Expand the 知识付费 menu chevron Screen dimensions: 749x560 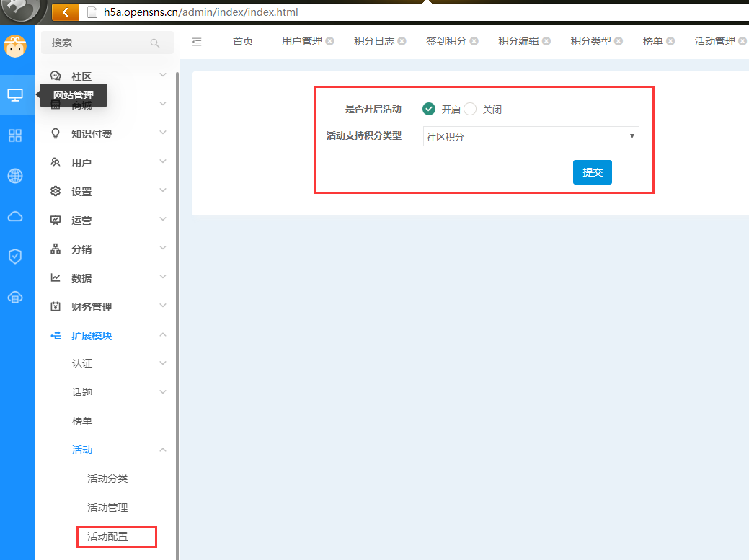click(x=163, y=132)
